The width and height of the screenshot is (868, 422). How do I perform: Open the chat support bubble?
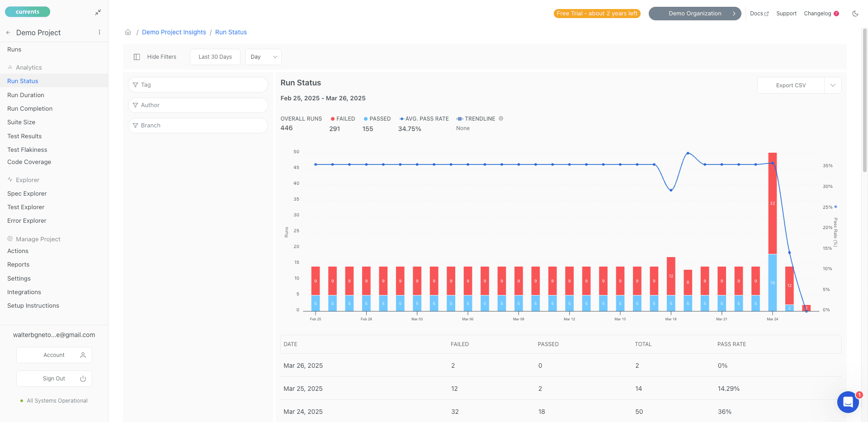(848, 402)
